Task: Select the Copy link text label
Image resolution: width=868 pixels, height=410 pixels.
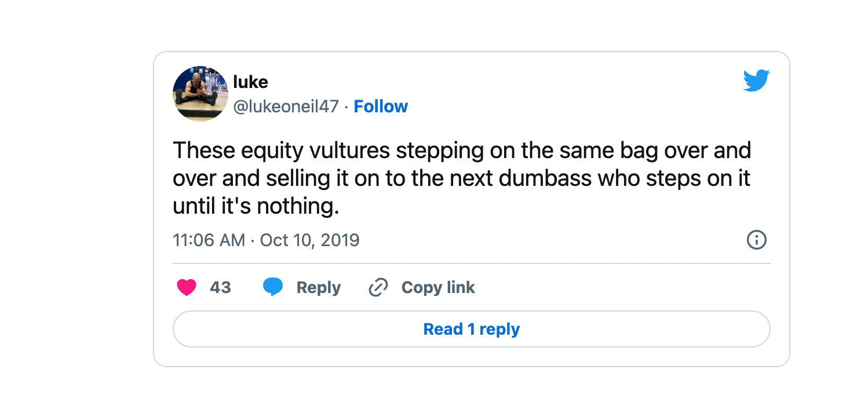Action: coord(438,287)
